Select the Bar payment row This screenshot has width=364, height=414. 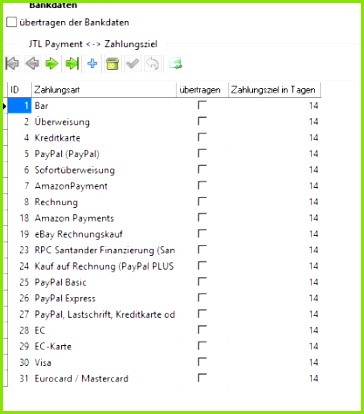(164, 106)
